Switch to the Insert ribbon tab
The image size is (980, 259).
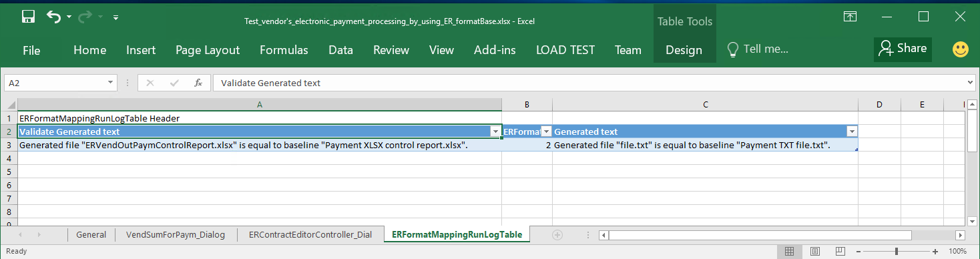(x=141, y=50)
